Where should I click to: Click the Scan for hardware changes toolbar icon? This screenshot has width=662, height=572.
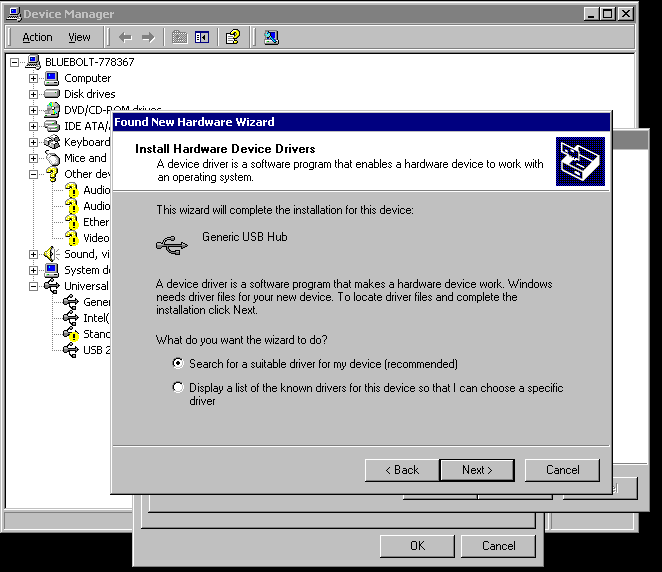point(271,38)
